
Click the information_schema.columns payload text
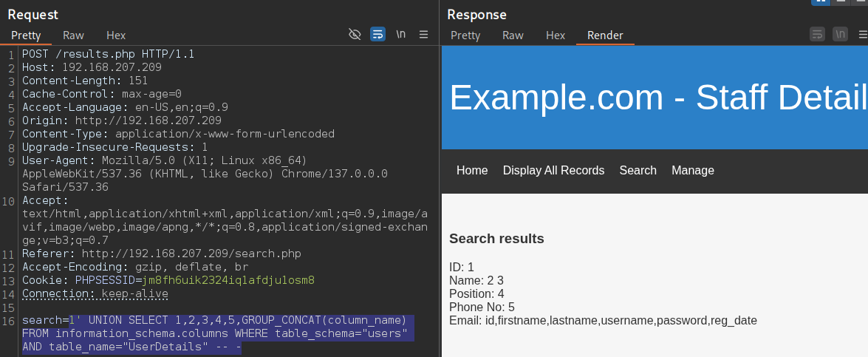[x=141, y=334]
